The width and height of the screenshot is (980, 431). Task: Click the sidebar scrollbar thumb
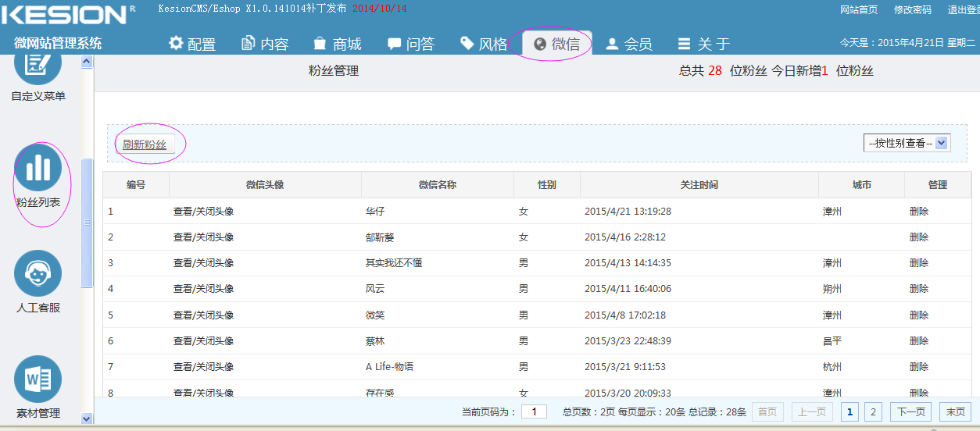(88, 223)
